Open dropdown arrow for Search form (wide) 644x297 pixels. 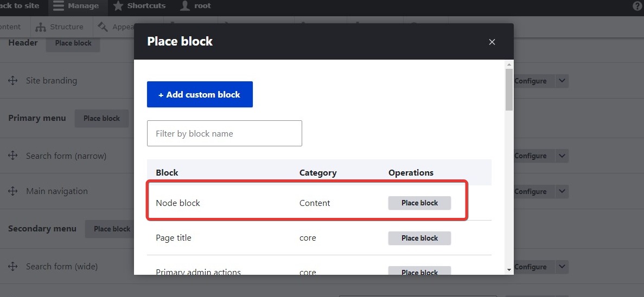[x=562, y=267]
